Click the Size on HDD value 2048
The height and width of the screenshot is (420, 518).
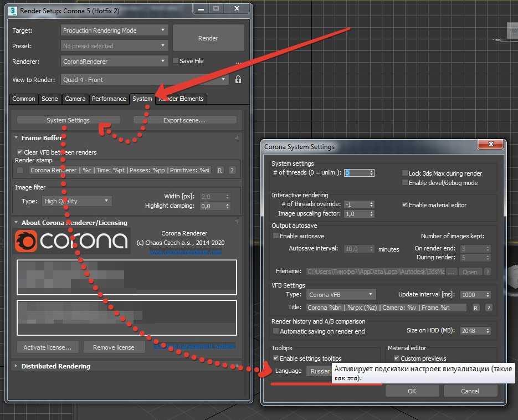473,330
